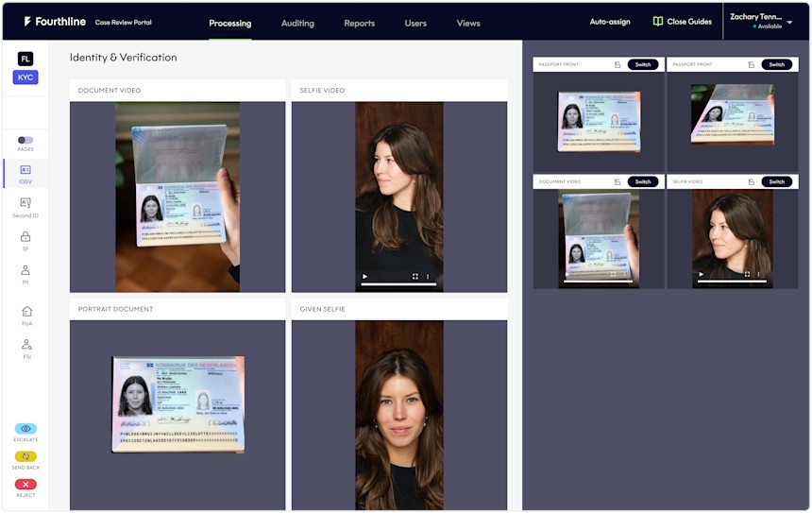
Task: Switch to the Processing tab
Action: (x=230, y=24)
